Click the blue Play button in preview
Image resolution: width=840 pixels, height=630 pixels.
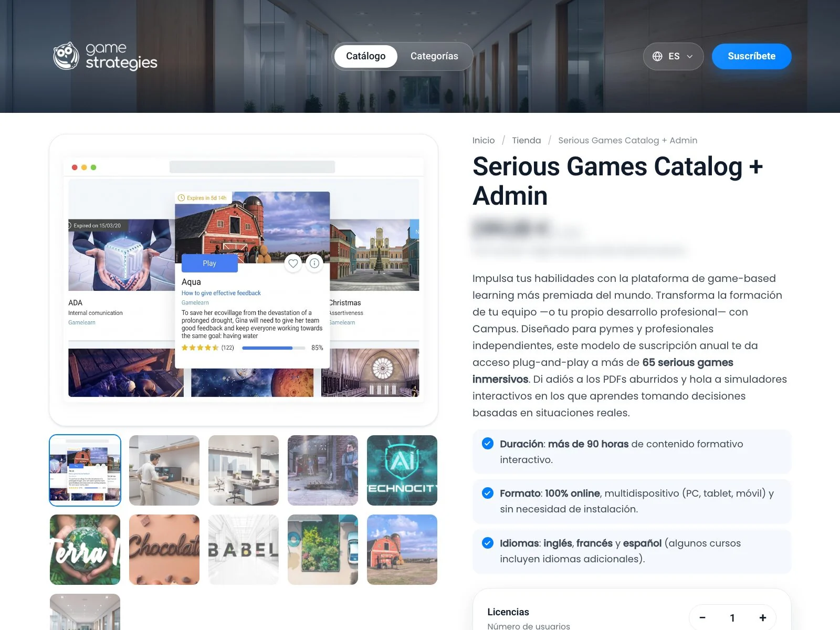point(209,263)
